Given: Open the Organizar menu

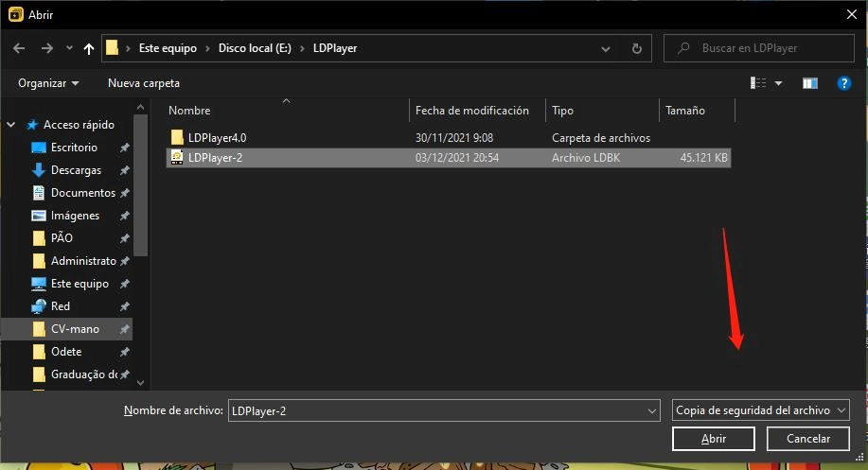Looking at the screenshot, I should (x=48, y=83).
